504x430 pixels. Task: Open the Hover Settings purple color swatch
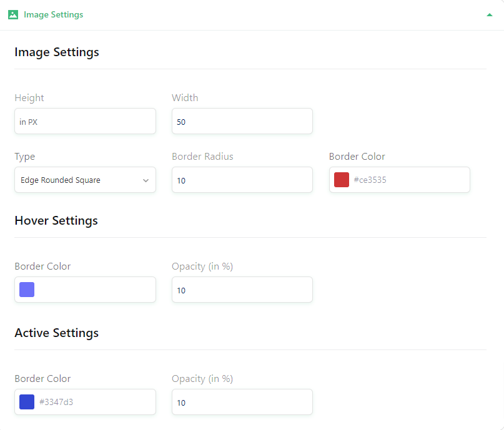tap(27, 290)
